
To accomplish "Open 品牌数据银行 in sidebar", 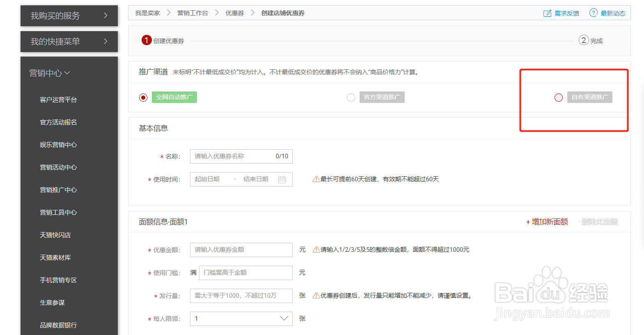I will pyautogui.click(x=58, y=325).
